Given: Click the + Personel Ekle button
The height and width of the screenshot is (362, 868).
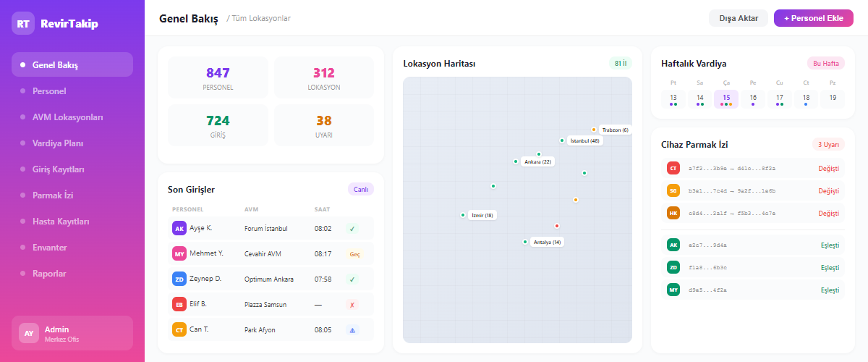Looking at the screenshot, I should click(813, 18).
